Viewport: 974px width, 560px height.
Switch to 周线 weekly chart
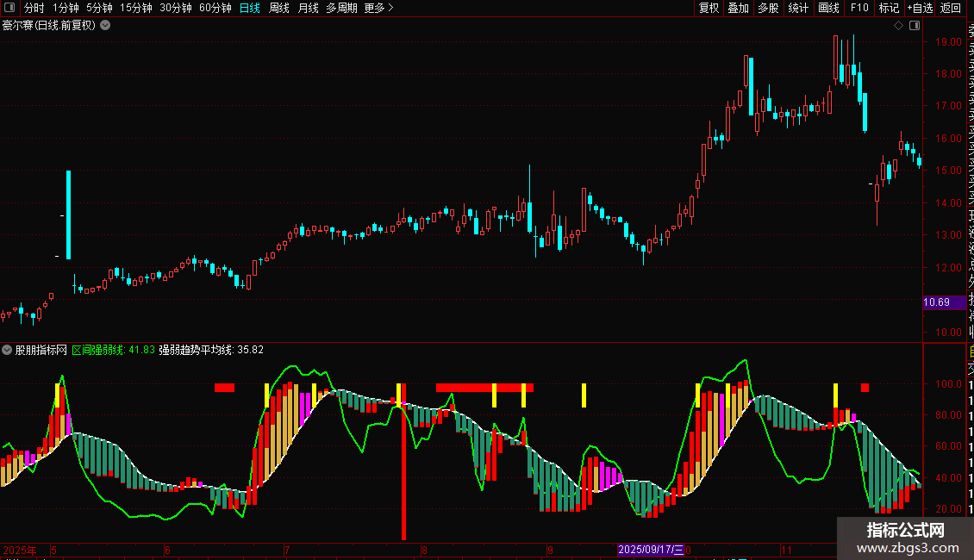tap(279, 8)
